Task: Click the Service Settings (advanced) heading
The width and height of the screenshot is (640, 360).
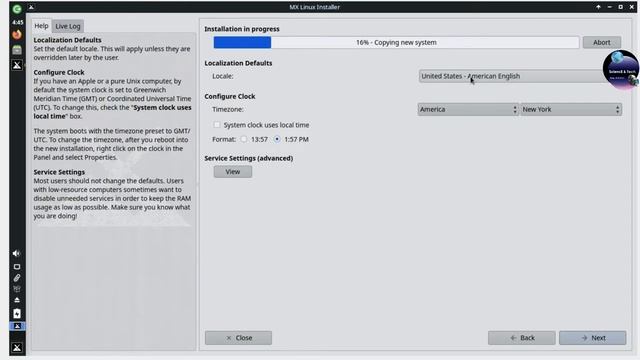Action: pos(249,158)
